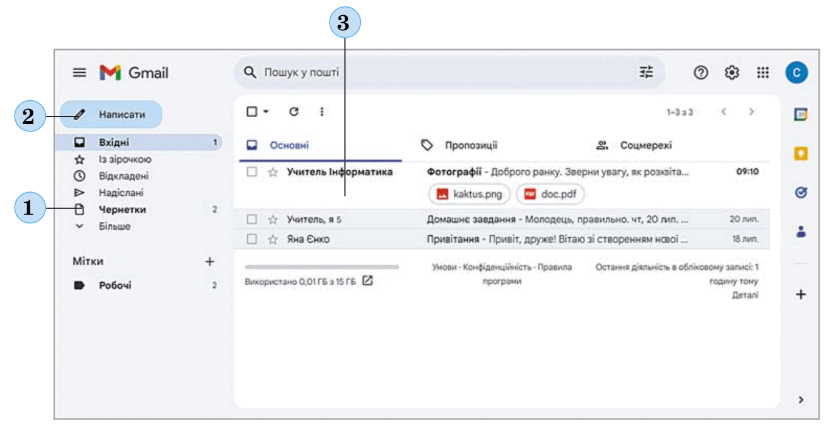Open Google Tasks side panel icon

click(x=801, y=193)
